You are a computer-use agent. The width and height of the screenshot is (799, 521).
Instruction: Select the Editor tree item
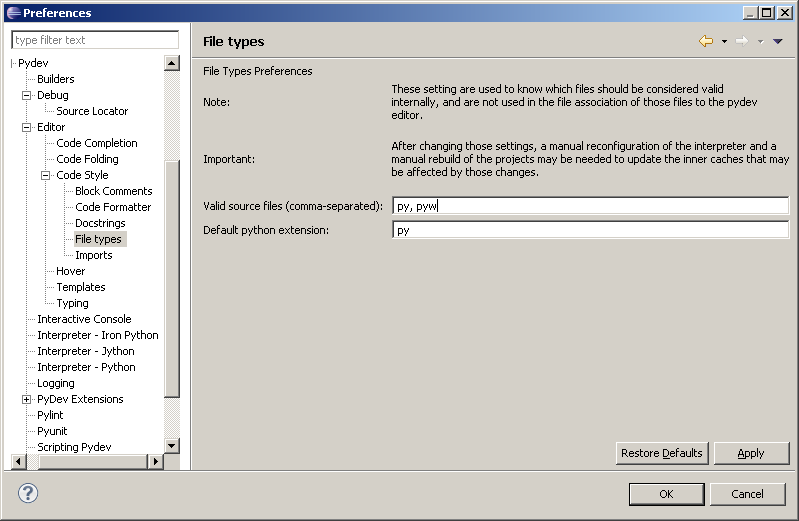51,127
